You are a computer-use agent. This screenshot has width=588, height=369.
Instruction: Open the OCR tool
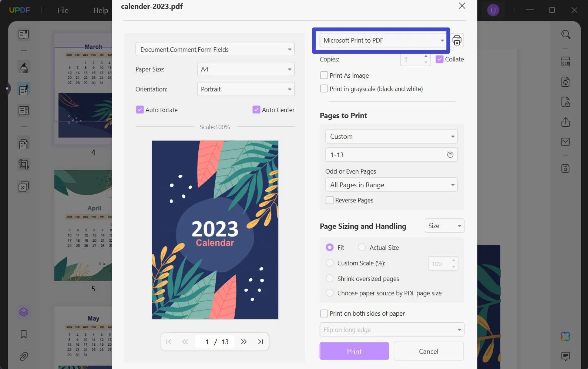click(566, 61)
